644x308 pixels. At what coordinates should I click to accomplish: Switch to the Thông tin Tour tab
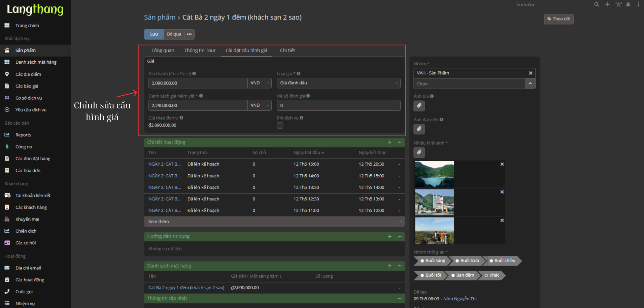[x=200, y=50]
